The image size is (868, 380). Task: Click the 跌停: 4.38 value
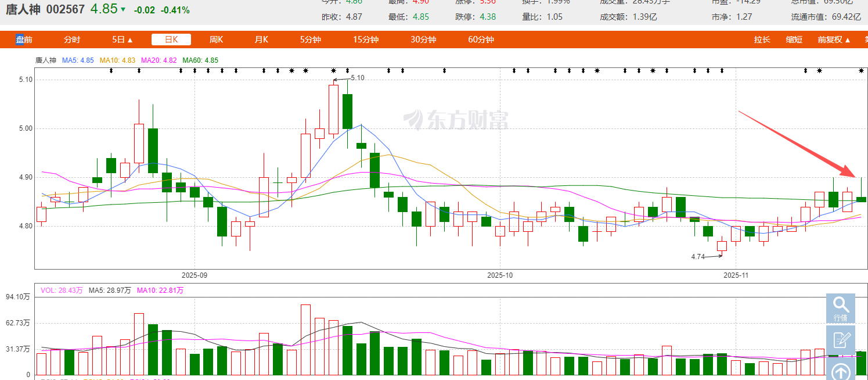[x=476, y=16]
